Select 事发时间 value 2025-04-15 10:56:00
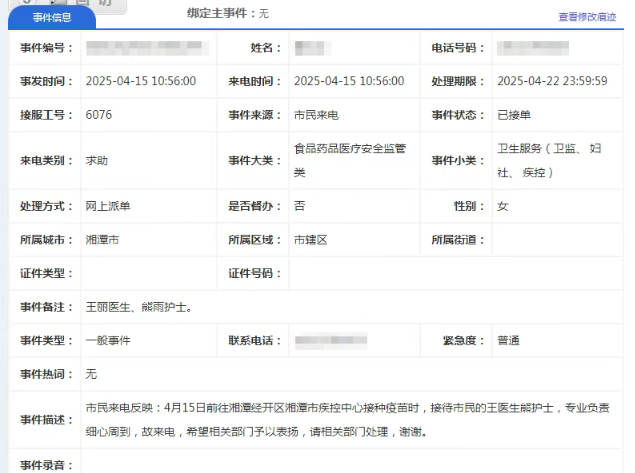Screen dimensions: 635x473 [x=141, y=81]
